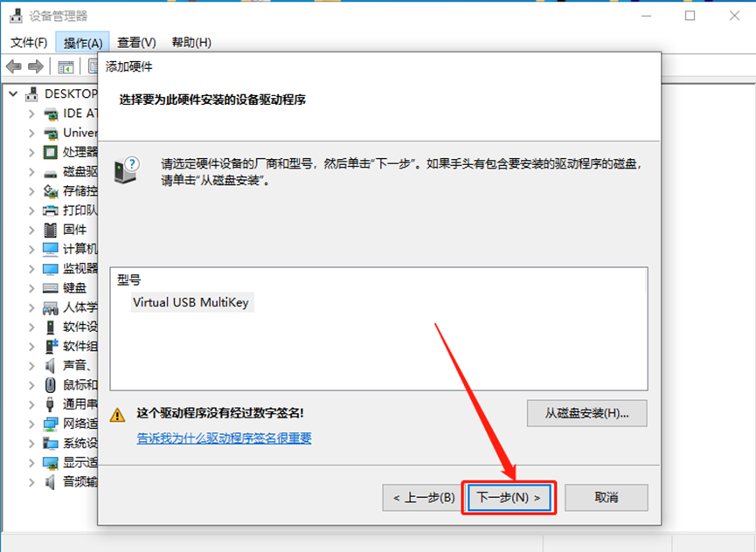
Task: Collapse the DESKTOP root tree node
Action: (x=14, y=93)
